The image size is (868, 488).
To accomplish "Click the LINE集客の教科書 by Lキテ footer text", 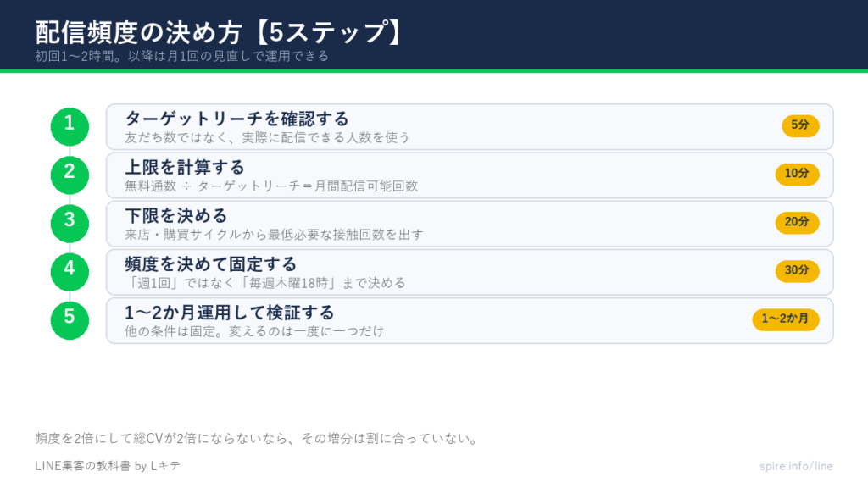I will tap(108, 466).
